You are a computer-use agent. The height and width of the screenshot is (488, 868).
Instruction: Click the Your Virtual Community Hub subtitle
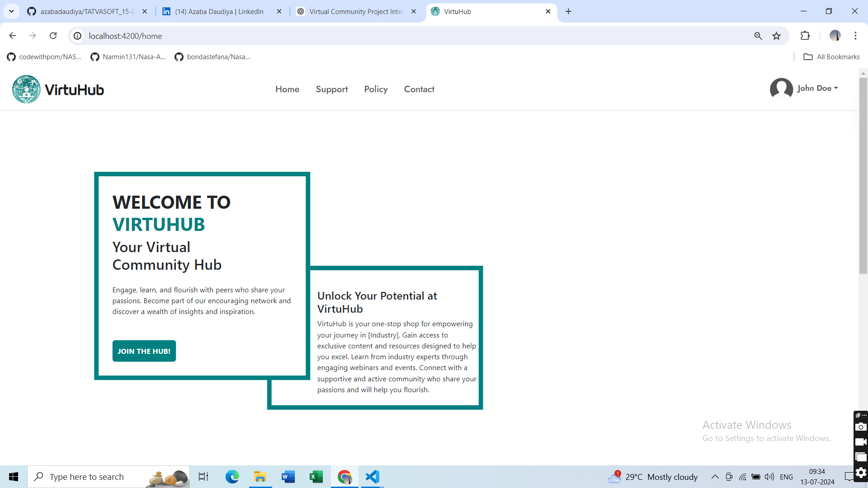click(x=167, y=256)
